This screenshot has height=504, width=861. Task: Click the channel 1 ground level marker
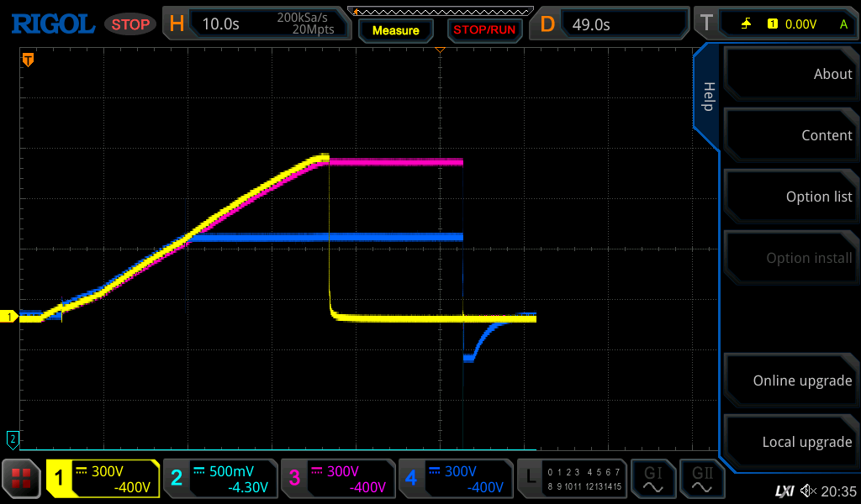(x=10, y=317)
